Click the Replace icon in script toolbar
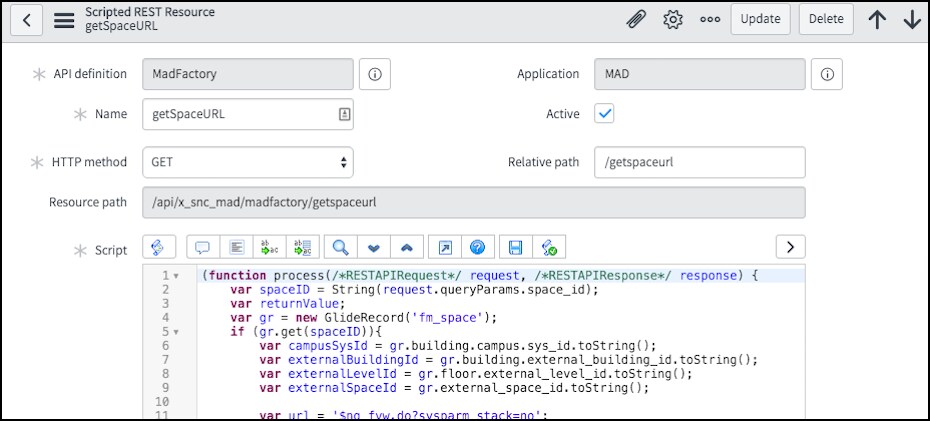 pyautogui.click(x=270, y=247)
